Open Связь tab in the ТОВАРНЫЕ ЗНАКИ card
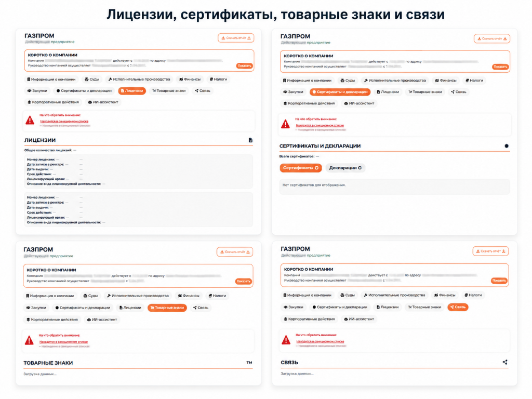 (201, 308)
